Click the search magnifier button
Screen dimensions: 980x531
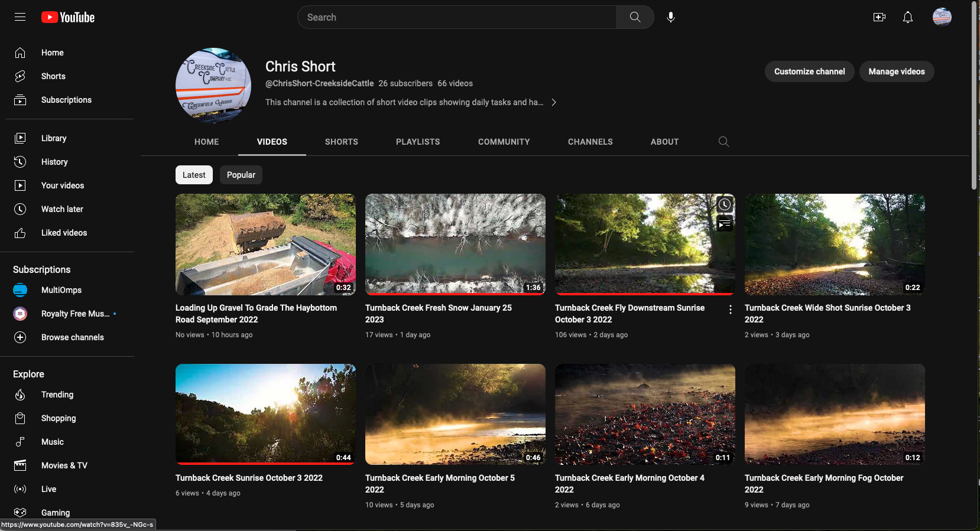[x=635, y=17]
